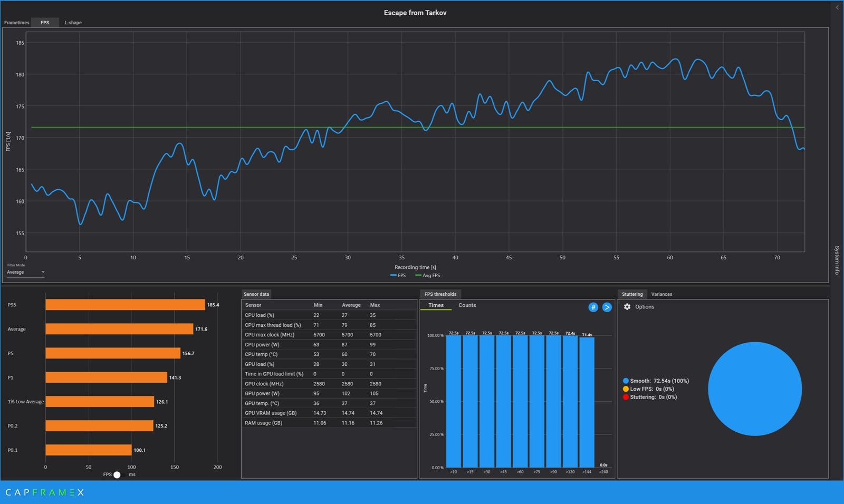The height and width of the screenshot is (504, 844).
Task: Click the "GPU load (%)" row label
Action: (260, 364)
